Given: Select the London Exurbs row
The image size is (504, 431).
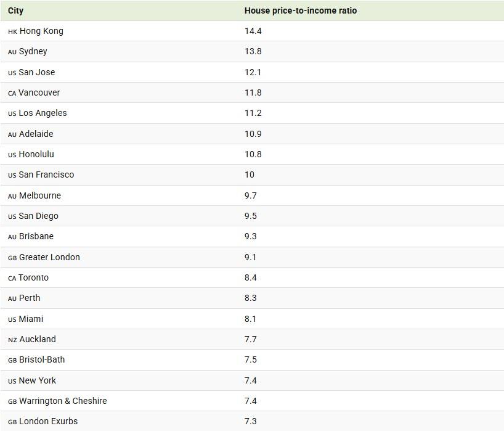Looking at the screenshot, I should [x=49, y=421].
